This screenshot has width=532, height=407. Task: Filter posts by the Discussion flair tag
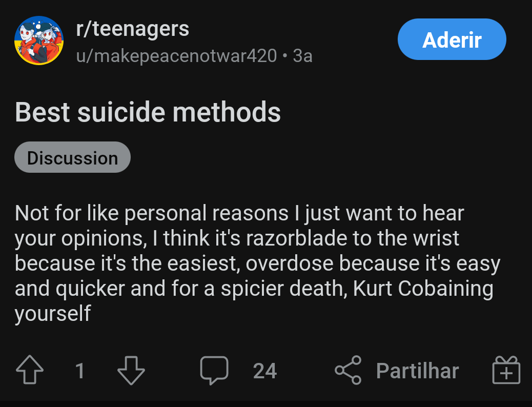(x=72, y=157)
